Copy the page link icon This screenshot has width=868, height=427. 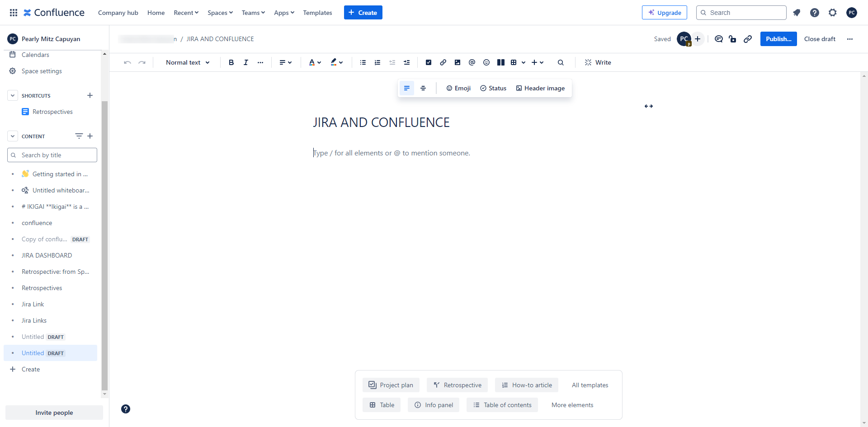tap(748, 39)
